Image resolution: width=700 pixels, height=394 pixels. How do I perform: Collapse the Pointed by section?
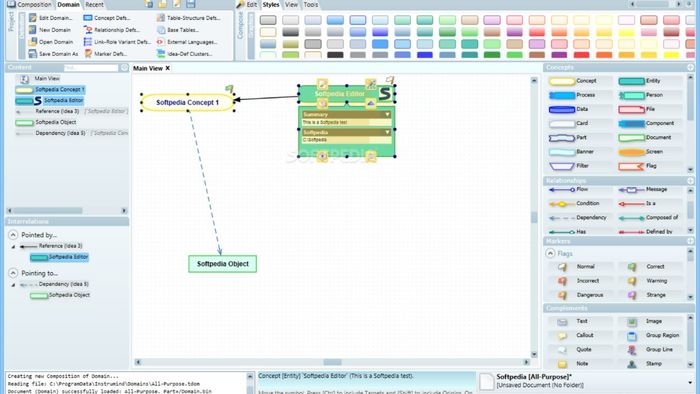click(x=13, y=235)
